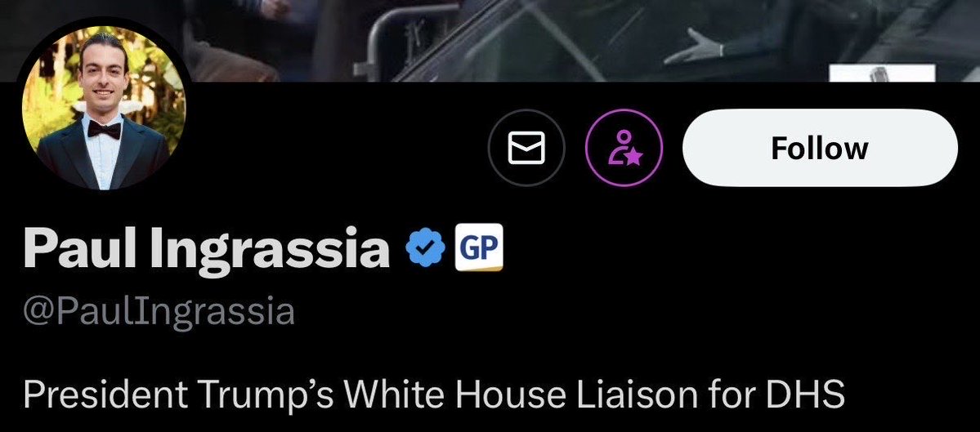Click the blue verified checkmark badge
The image size is (980, 432).
pos(426,247)
